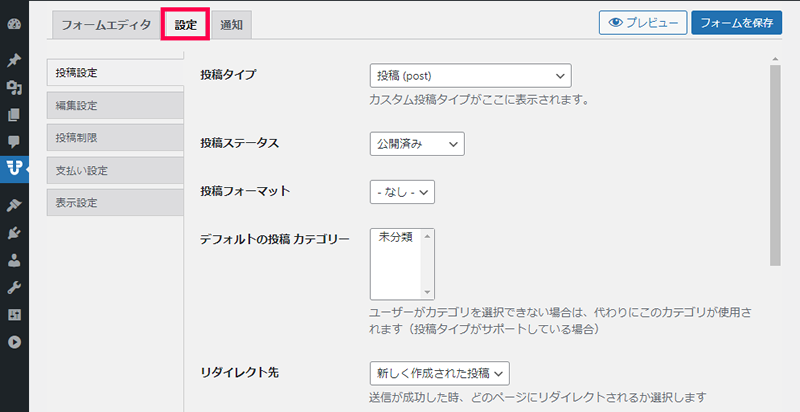
Task: Click the 投稿フォーマット field label
Action: click(x=245, y=191)
